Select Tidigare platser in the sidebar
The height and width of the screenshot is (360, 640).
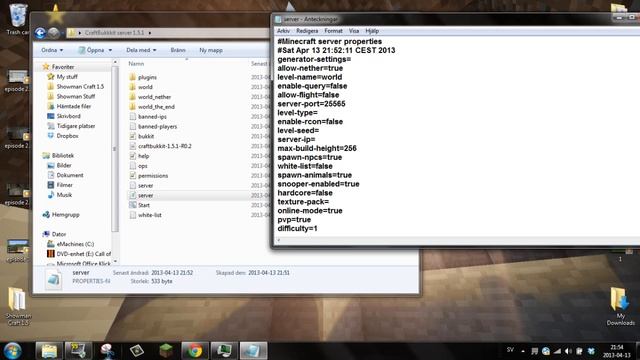(76, 126)
